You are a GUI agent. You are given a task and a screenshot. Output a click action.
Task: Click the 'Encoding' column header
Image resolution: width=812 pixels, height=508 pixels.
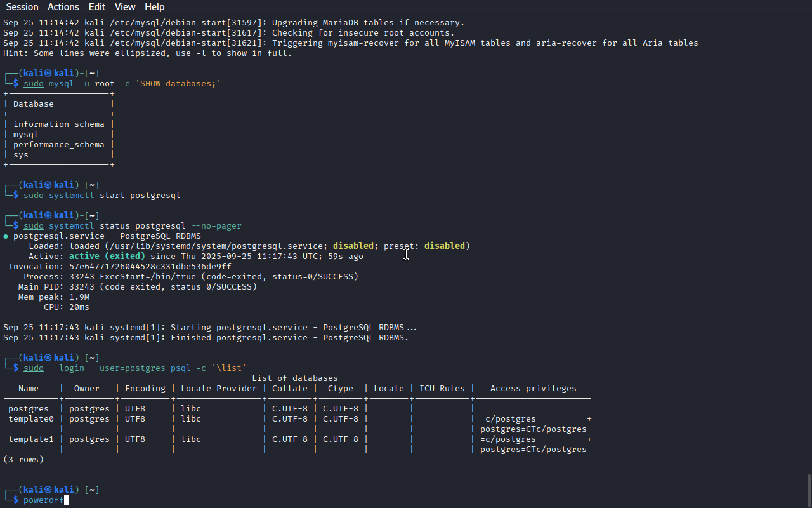click(x=145, y=389)
